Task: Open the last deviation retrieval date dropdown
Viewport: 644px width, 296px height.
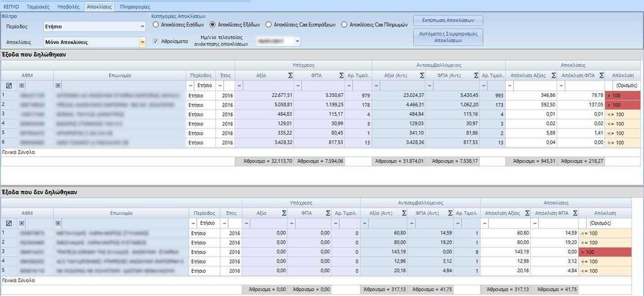Action: (297, 41)
